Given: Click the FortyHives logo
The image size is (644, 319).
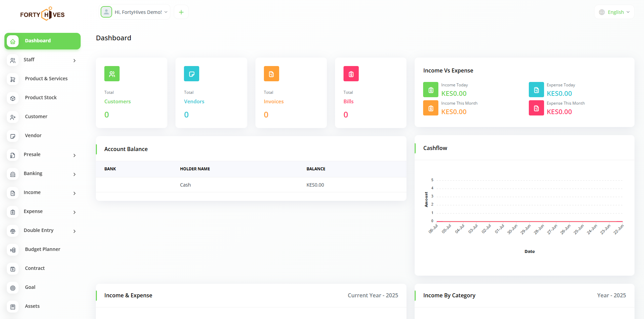Looking at the screenshot, I should point(42,14).
